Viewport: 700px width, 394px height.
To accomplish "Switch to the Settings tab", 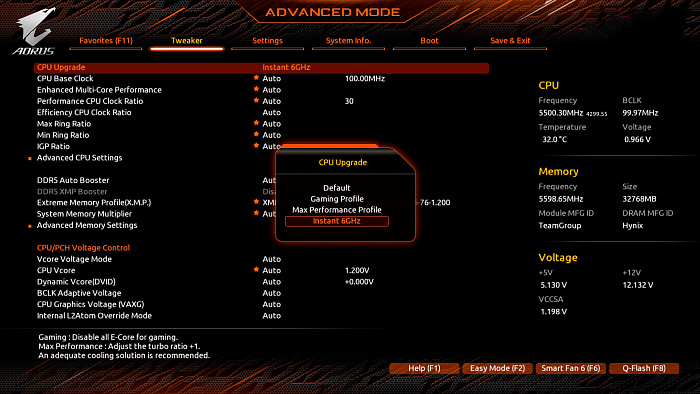I will [267, 41].
